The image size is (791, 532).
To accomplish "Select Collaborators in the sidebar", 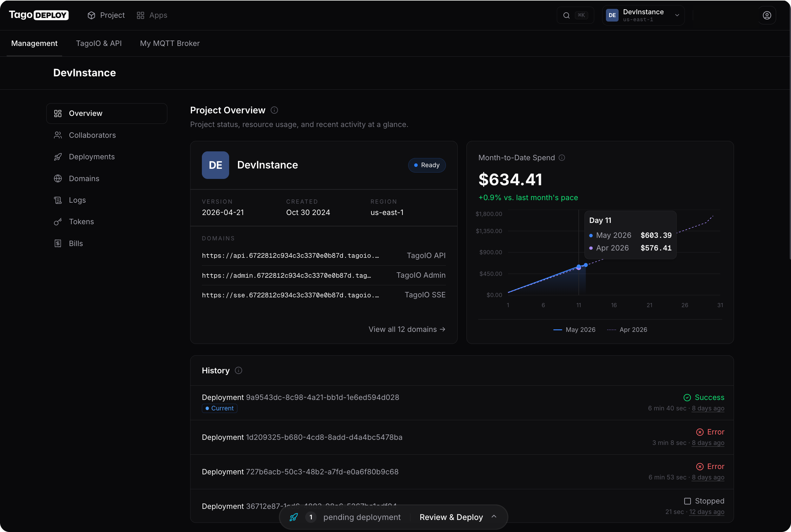I will pyautogui.click(x=106, y=135).
